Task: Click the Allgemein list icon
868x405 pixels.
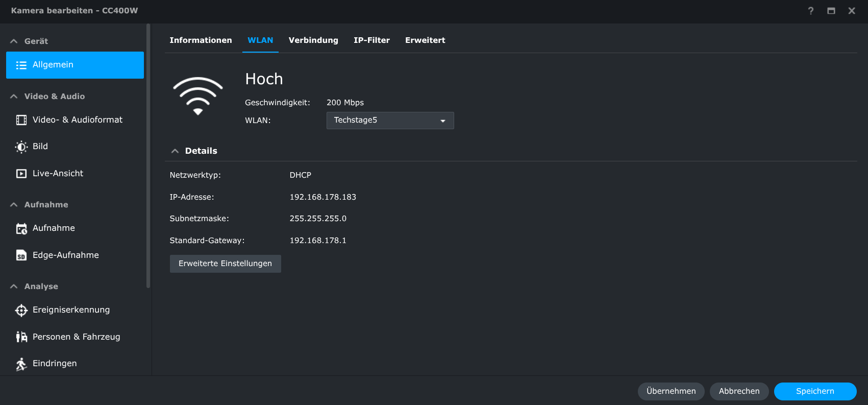Action: click(x=21, y=65)
